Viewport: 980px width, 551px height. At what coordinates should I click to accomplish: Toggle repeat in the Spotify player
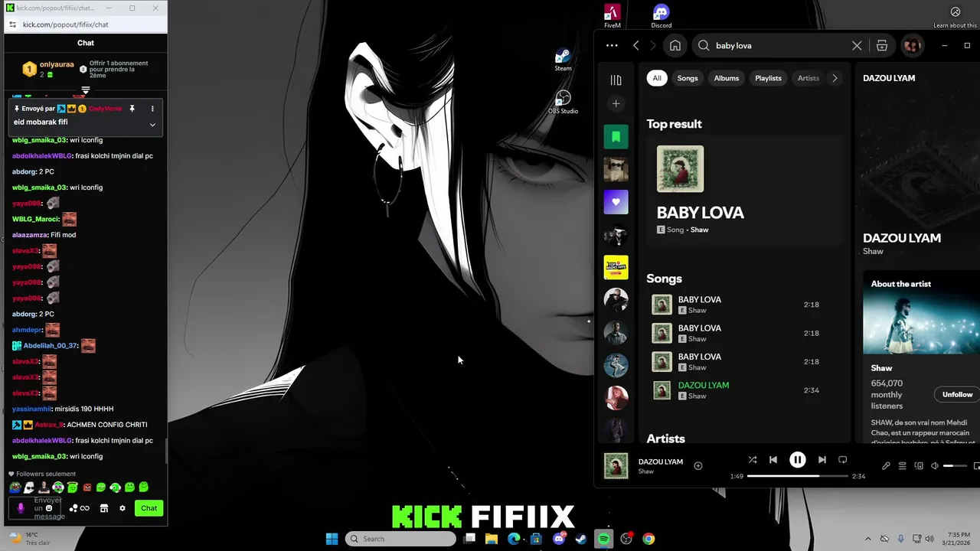click(x=843, y=460)
